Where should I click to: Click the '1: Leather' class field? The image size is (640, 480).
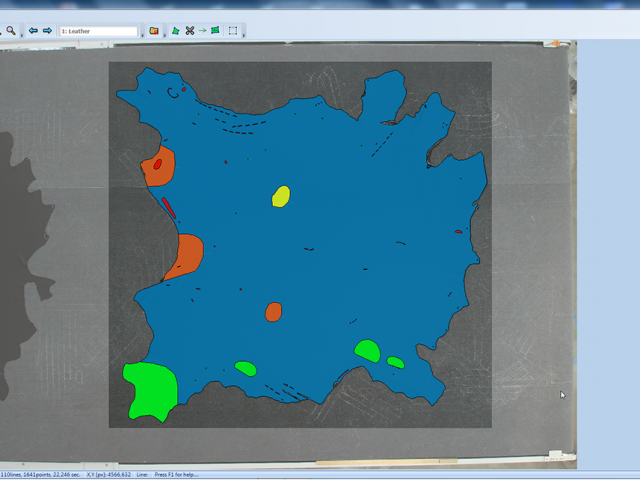coord(99,31)
